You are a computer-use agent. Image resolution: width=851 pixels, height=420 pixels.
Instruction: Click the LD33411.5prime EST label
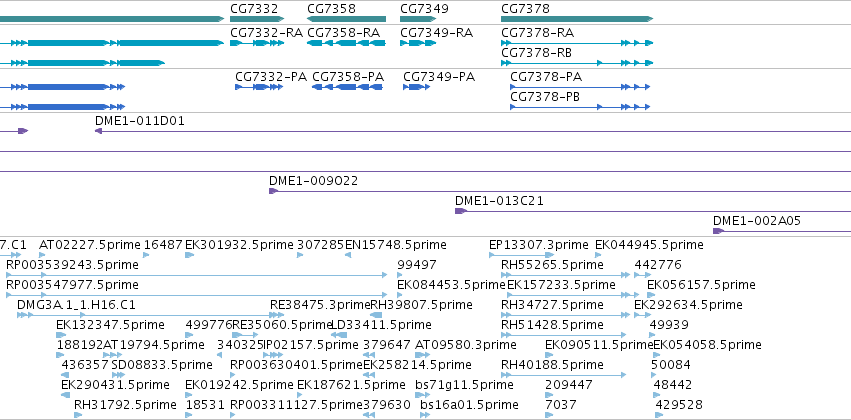click(381, 325)
